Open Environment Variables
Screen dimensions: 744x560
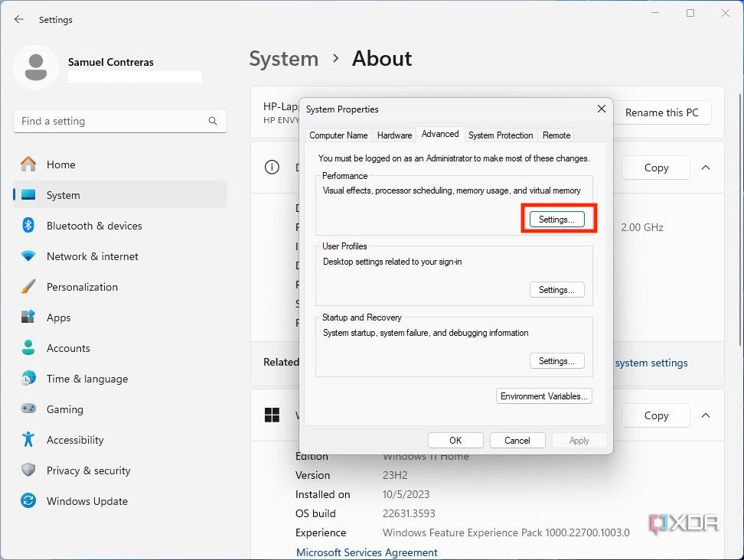tap(543, 396)
